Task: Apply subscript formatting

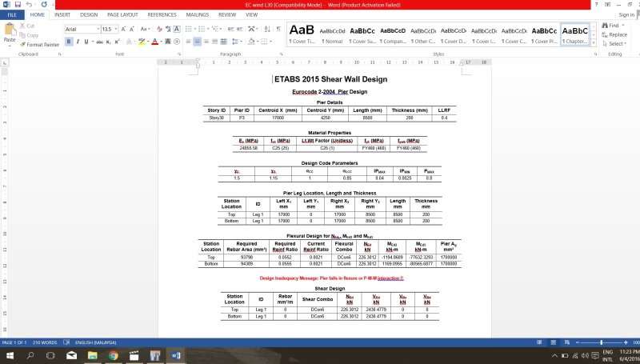Action: tap(108, 42)
